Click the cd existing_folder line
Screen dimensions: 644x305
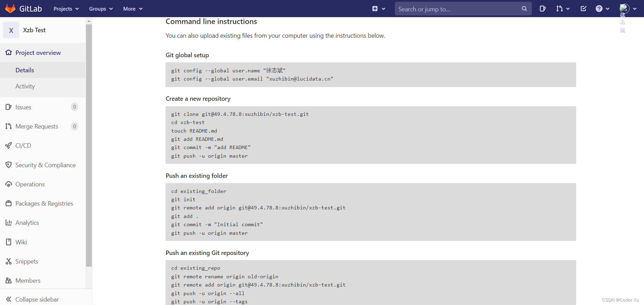click(199, 191)
